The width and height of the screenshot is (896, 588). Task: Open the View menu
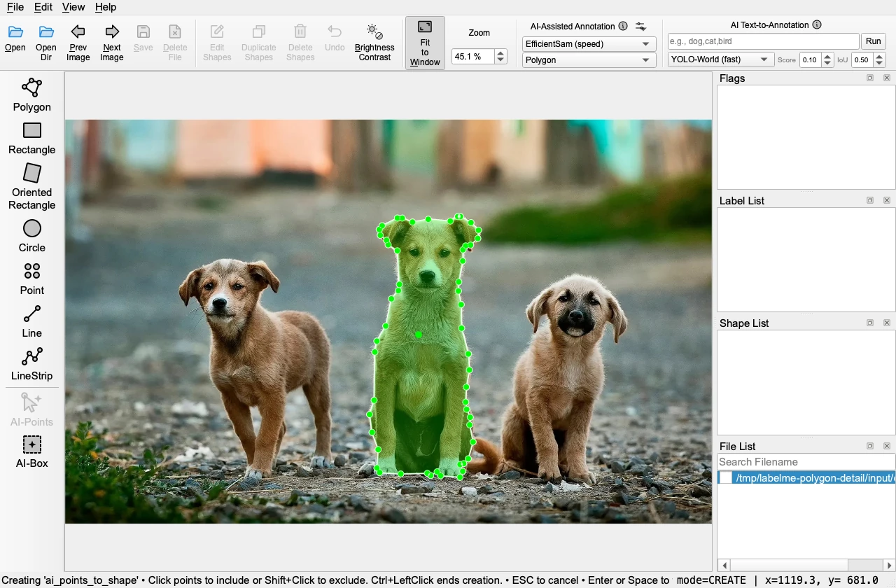pyautogui.click(x=73, y=7)
